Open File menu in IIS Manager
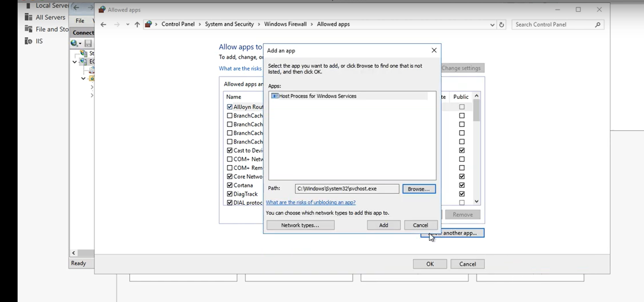Image resolution: width=644 pixels, height=302 pixels. click(80, 21)
